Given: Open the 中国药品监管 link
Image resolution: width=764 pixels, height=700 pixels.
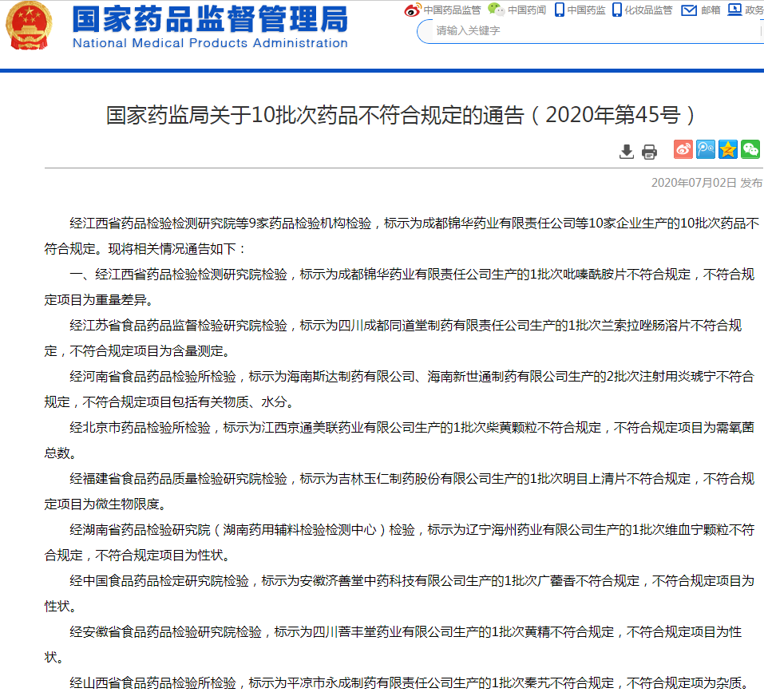Looking at the screenshot, I should pyautogui.click(x=452, y=10).
